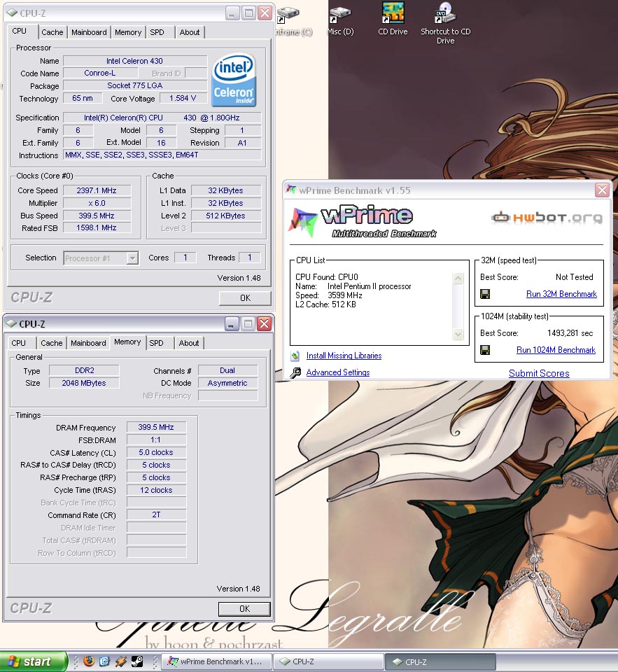Close the wPrime Benchmark window
618x672 pixels.
point(602,190)
